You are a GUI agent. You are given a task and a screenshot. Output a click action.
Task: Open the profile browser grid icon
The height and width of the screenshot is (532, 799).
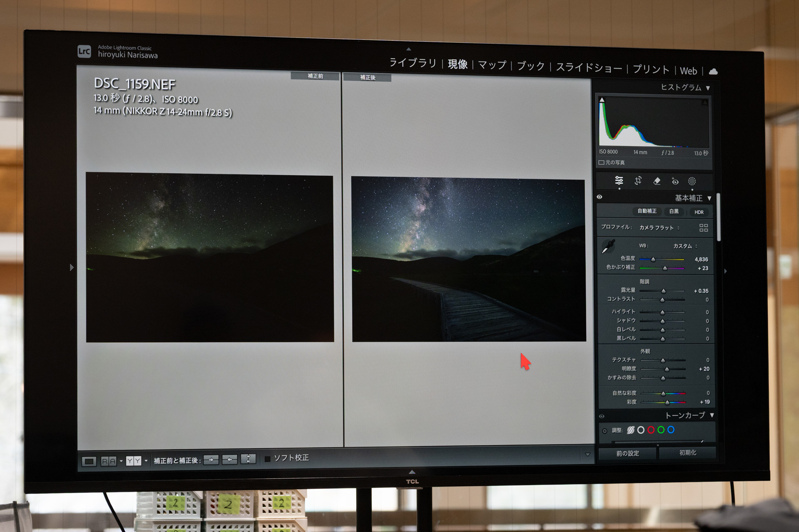[x=703, y=228]
